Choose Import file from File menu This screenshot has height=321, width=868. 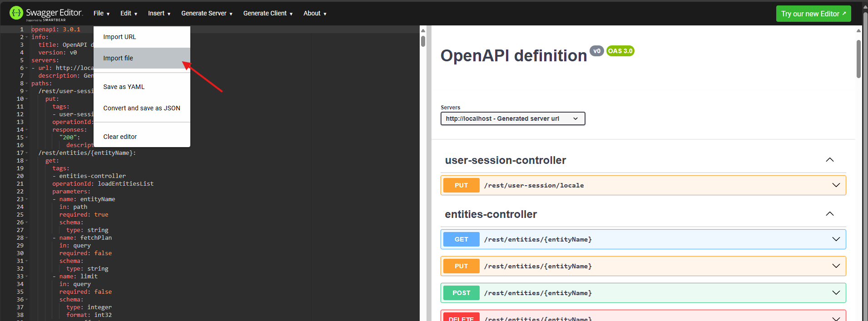click(142, 58)
